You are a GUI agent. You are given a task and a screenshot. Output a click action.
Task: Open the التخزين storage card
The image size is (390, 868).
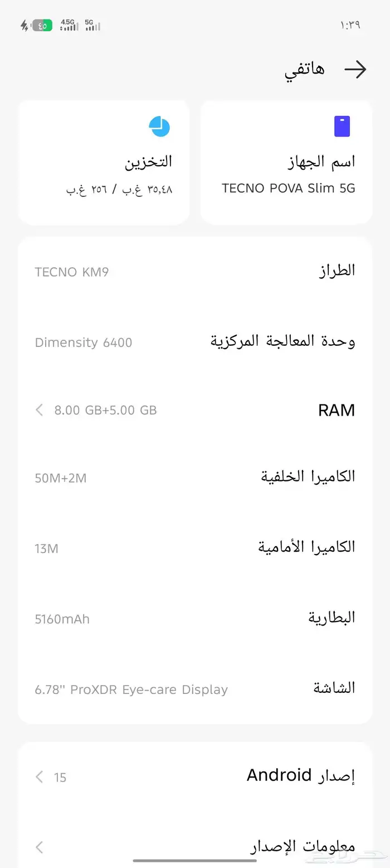click(x=104, y=162)
